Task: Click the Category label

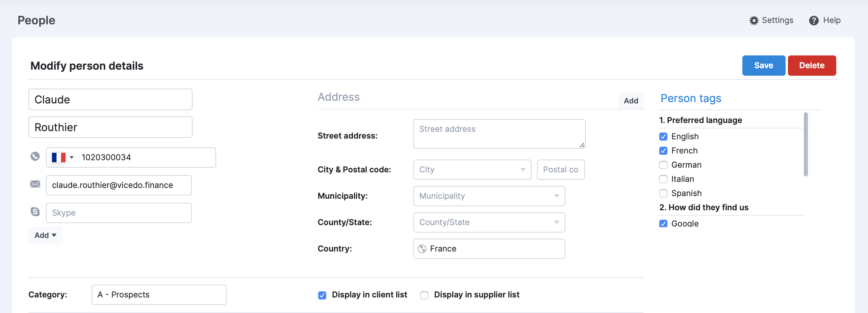Action: [48, 295]
